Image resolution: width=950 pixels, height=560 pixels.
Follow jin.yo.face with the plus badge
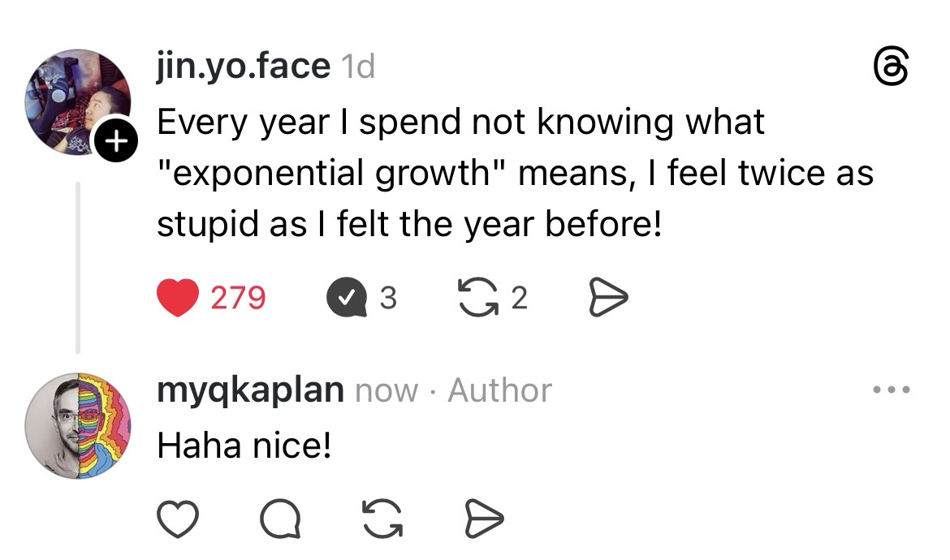coord(117,143)
